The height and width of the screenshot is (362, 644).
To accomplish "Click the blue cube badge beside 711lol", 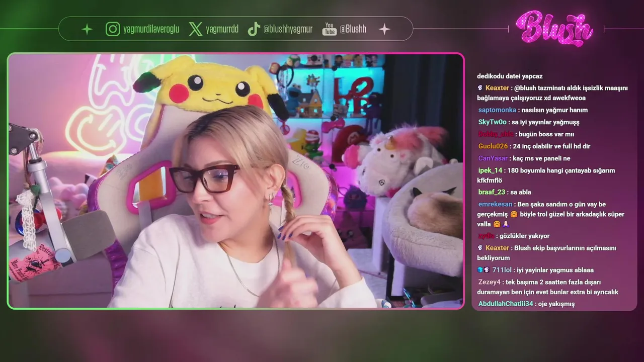I will coord(480,270).
